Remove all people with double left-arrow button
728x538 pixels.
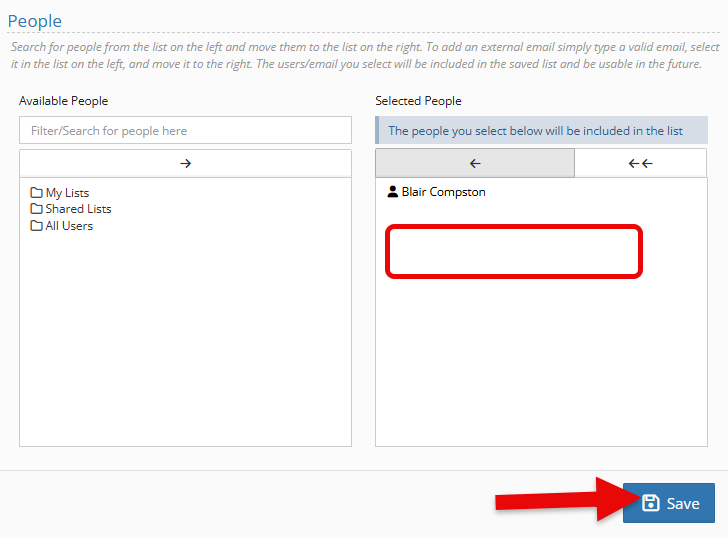coord(640,163)
